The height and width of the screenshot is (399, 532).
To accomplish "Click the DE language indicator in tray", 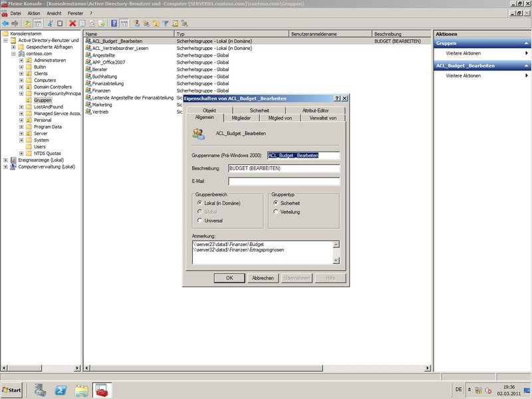I will click(459, 390).
